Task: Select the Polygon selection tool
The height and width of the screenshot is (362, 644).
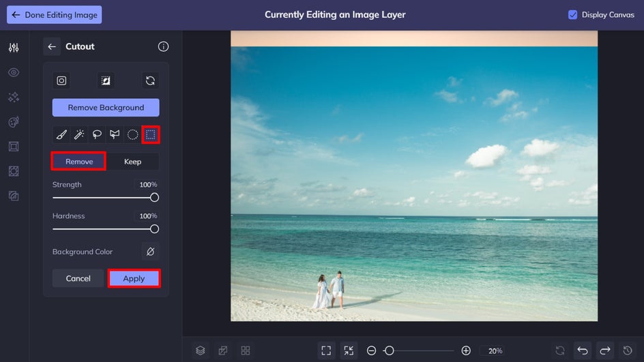Action: coord(115,134)
